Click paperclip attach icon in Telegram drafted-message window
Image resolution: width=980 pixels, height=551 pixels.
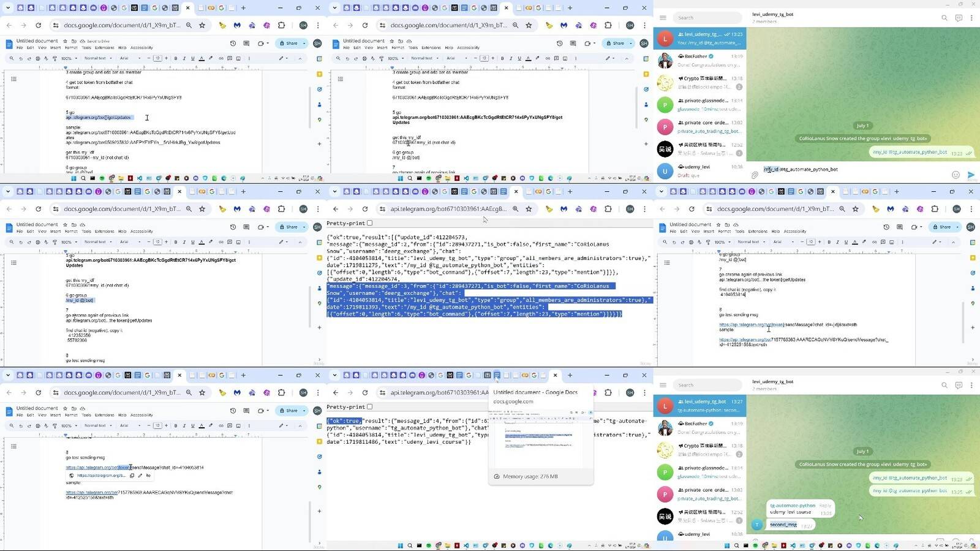755,175
